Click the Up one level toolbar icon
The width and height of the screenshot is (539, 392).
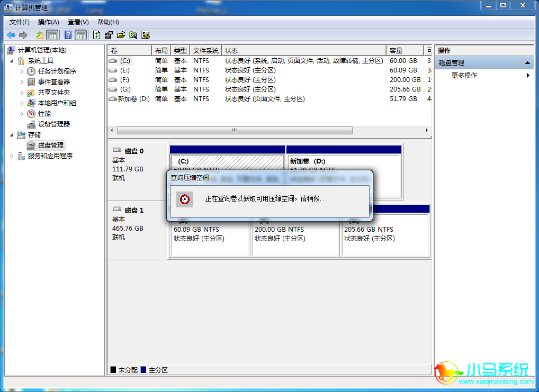click(x=40, y=35)
